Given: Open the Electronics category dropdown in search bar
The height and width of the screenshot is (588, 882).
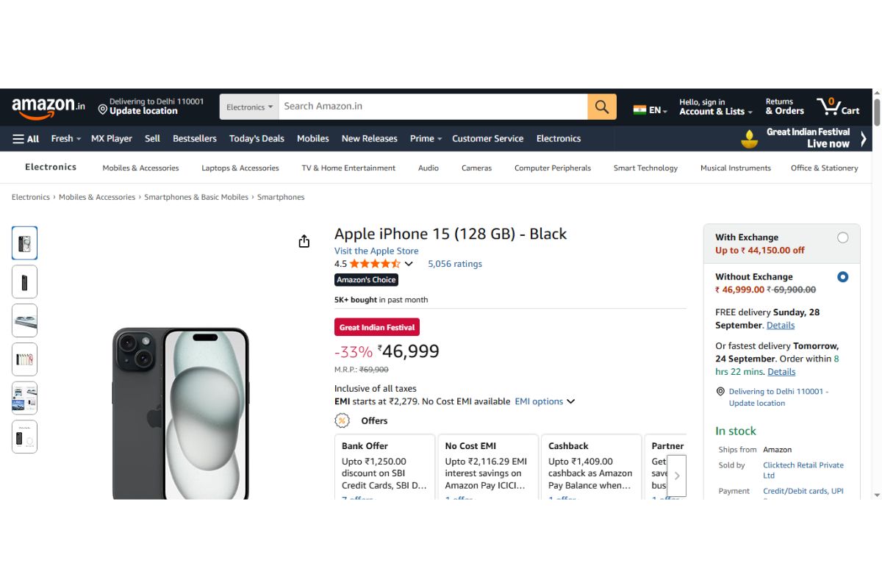Looking at the screenshot, I should 248,107.
